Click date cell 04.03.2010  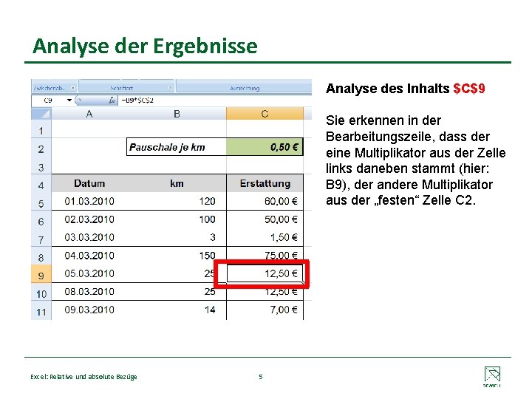coord(89,256)
